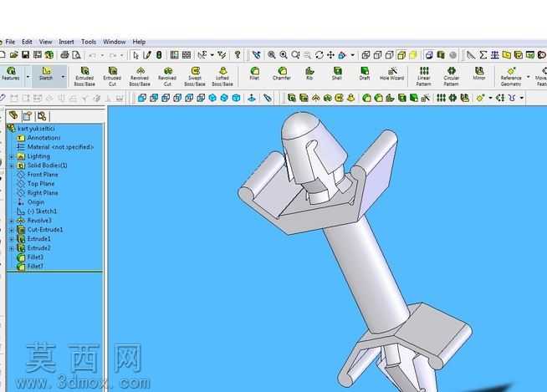
Task: Click the Chamfer tool
Action: 282,74
